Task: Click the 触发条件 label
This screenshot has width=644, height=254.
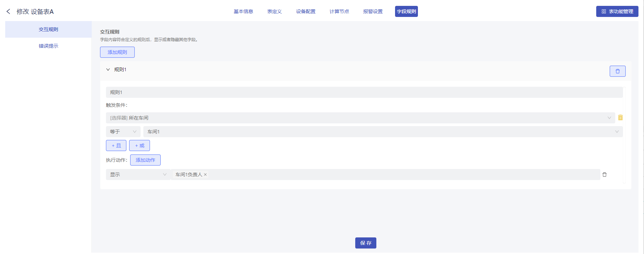Action: [x=117, y=105]
